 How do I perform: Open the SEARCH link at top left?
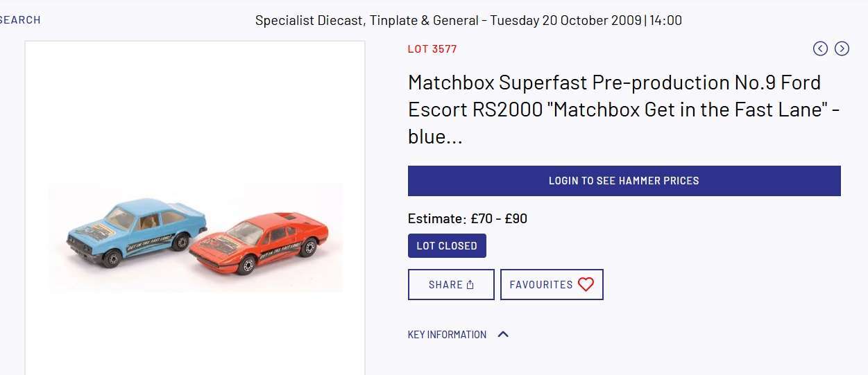click(20, 20)
